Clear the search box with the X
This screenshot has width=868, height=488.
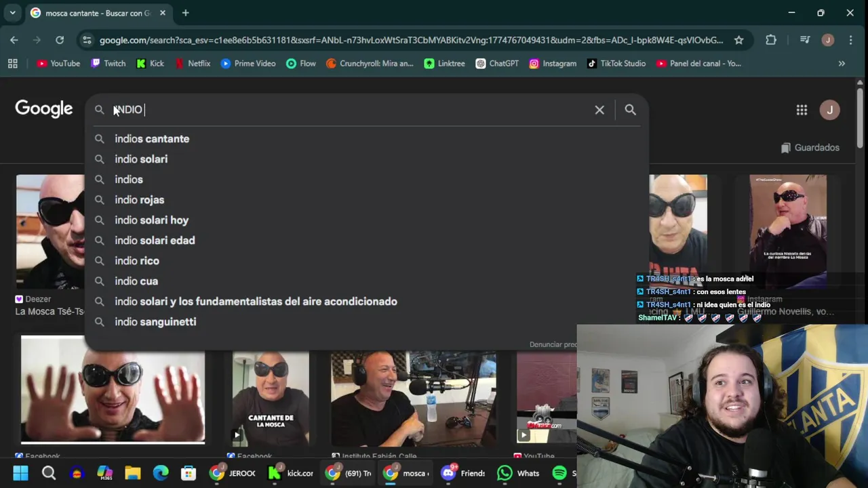tap(599, 110)
